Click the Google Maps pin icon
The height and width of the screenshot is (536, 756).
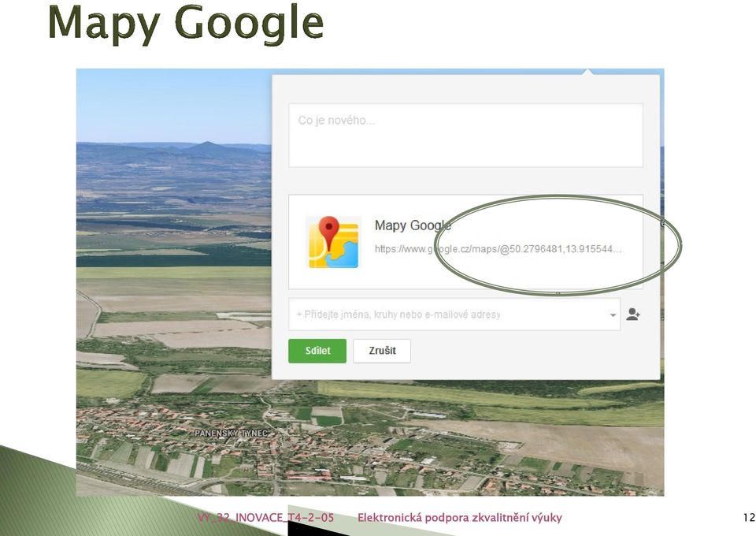click(x=333, y=242)
